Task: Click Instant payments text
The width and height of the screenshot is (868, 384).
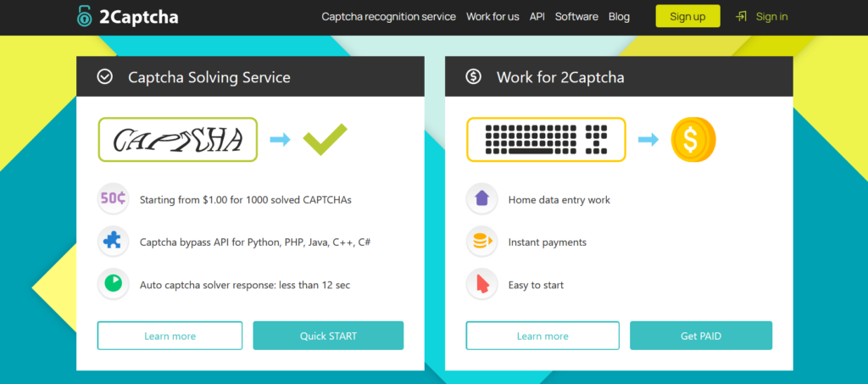Action: (547, 242)
